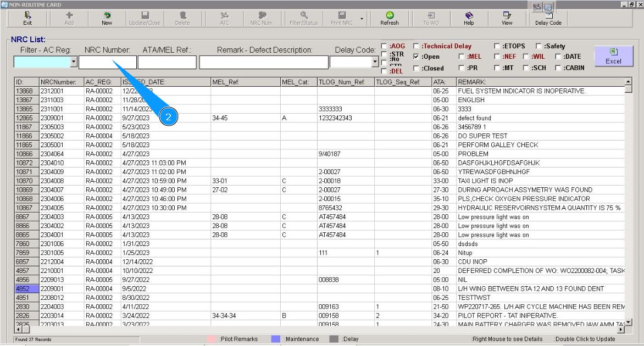The height and width of the screenshot is (346, 644).
Task: Open the Delay Code tool
Action: click(x=548, y=19)
